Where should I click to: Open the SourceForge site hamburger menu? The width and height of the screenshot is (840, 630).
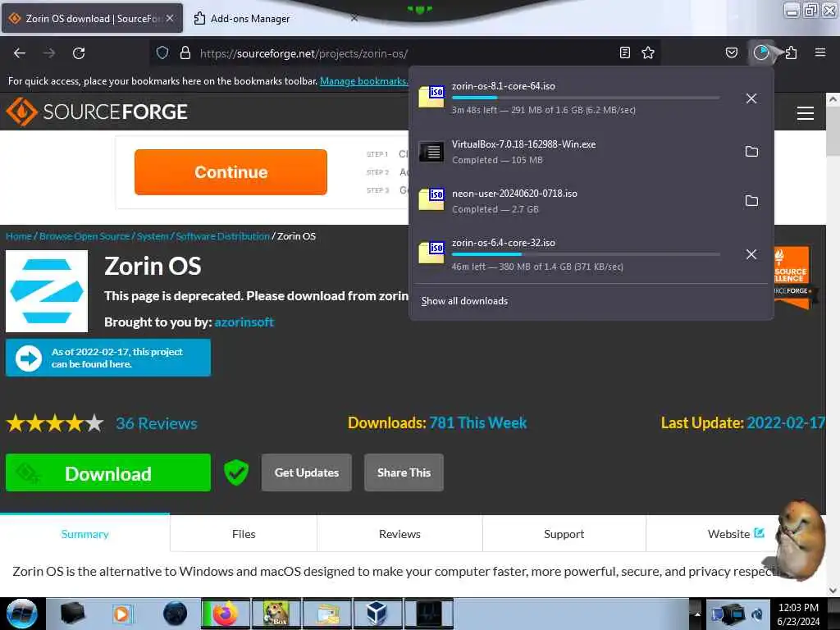(806, 113)
